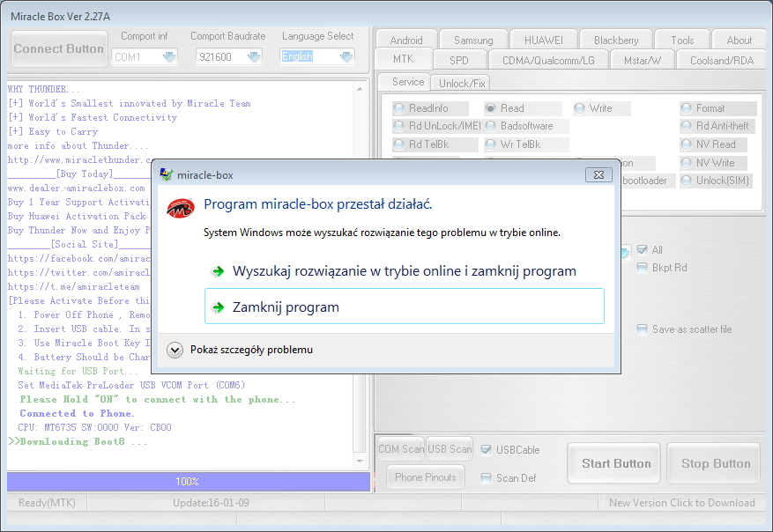Click green arrow beside Wyszukaj rozwiązanie online
Viewport: 773px width, 532px height.
[218, 271]
